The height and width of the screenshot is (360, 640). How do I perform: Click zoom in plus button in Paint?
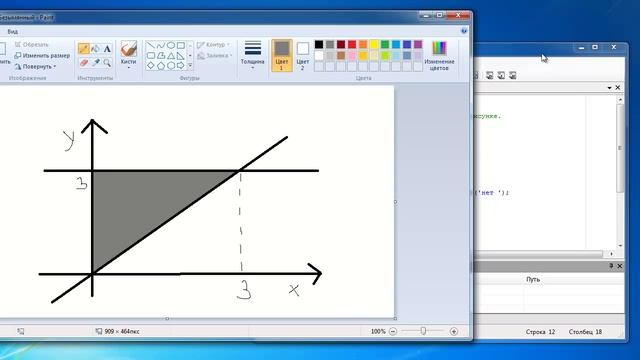pyautogui.click(x=453, y=331)
